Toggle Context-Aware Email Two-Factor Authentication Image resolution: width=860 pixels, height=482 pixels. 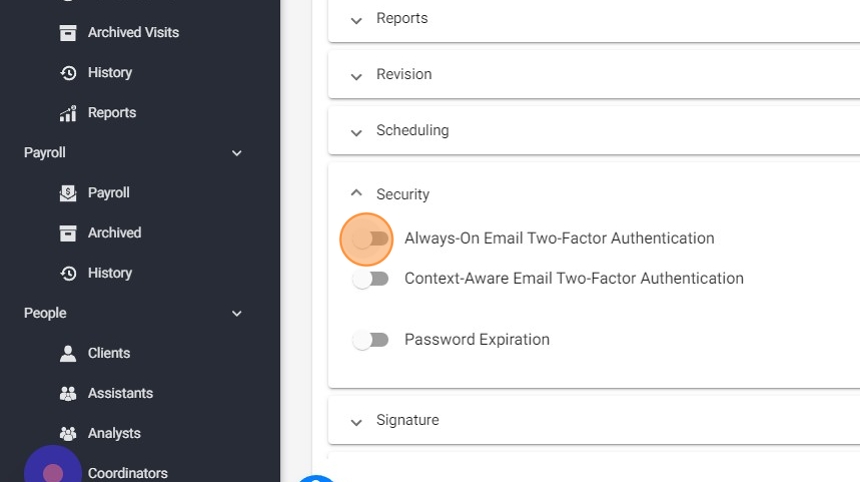coord(370,279)
